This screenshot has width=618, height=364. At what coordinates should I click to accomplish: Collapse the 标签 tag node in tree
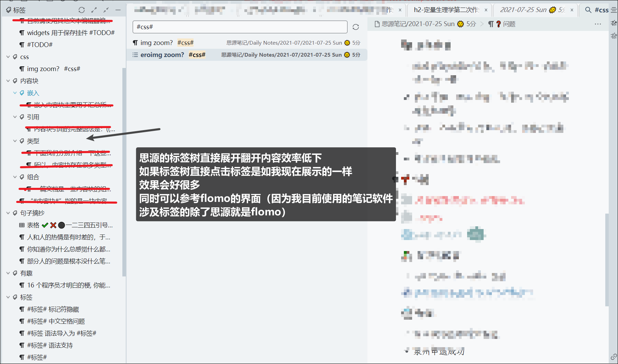pos(8,297)
